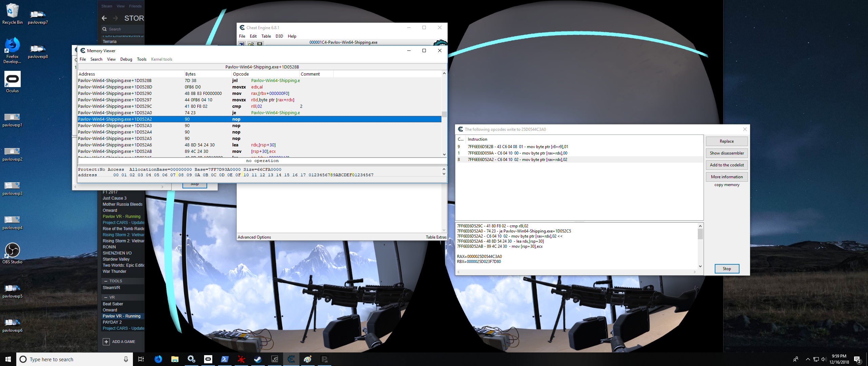
Task: Switch to Cheat Engine taskbar icon
Action: click(291, 359)
